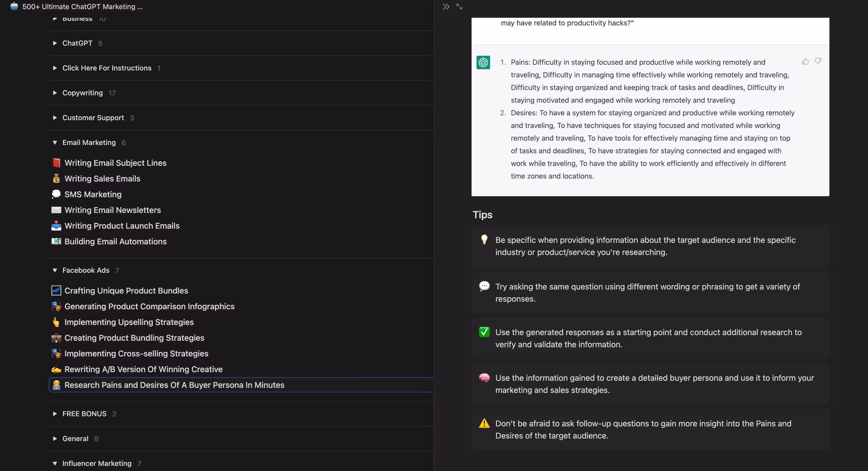Open Building Email Automations page
Image resolution: width=868 pixels, height=471 pixels.
click(x=115, y=242)
